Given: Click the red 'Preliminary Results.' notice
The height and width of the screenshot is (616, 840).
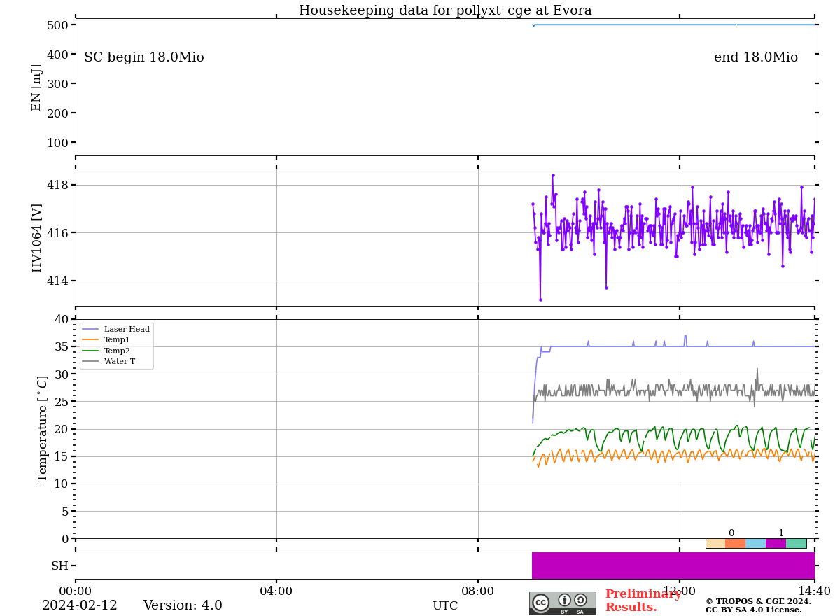Looking at the screenshot, I should [643, 601].
